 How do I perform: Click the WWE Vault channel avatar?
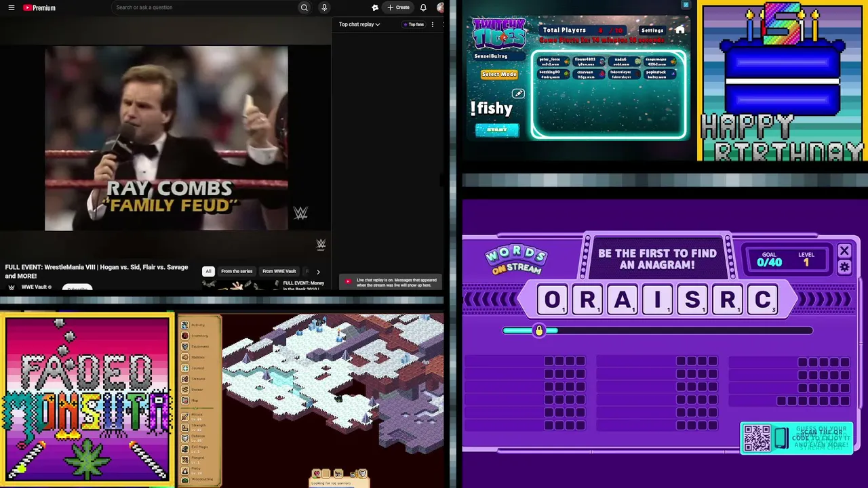11,287
